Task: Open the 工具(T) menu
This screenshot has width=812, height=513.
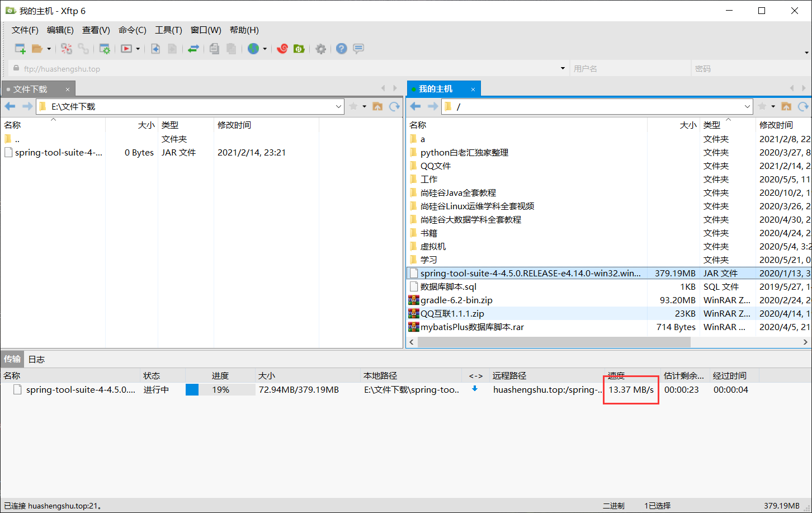Action: [x=168, y=30]
